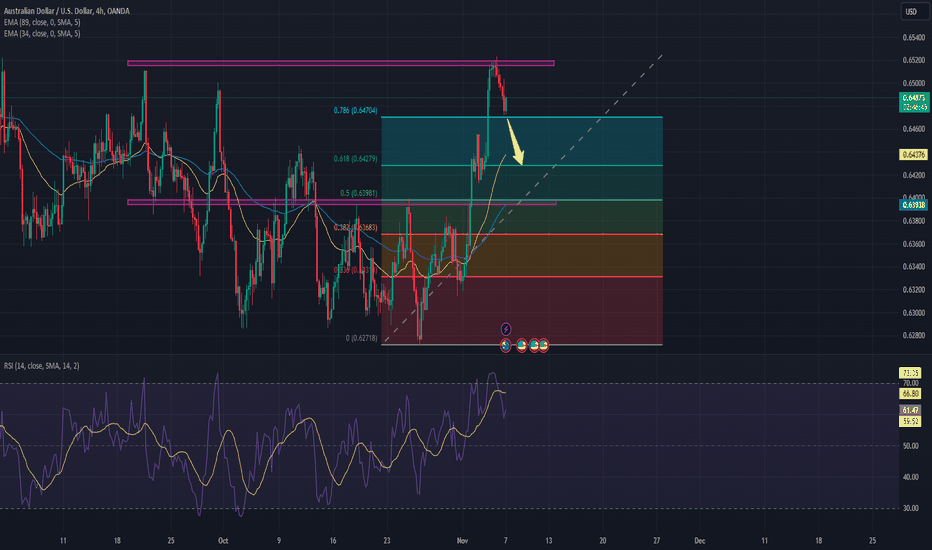Select the upper magenta resistance zone rectangle
Viewport: 932px width, 550px height.
point(341,63)
